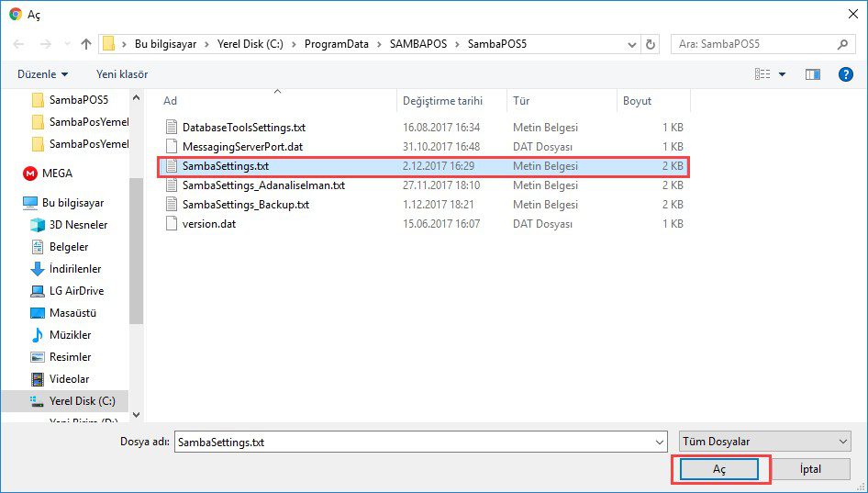
Task: Sort files by Değiştirme tarihi column
Action: [442, 101]
